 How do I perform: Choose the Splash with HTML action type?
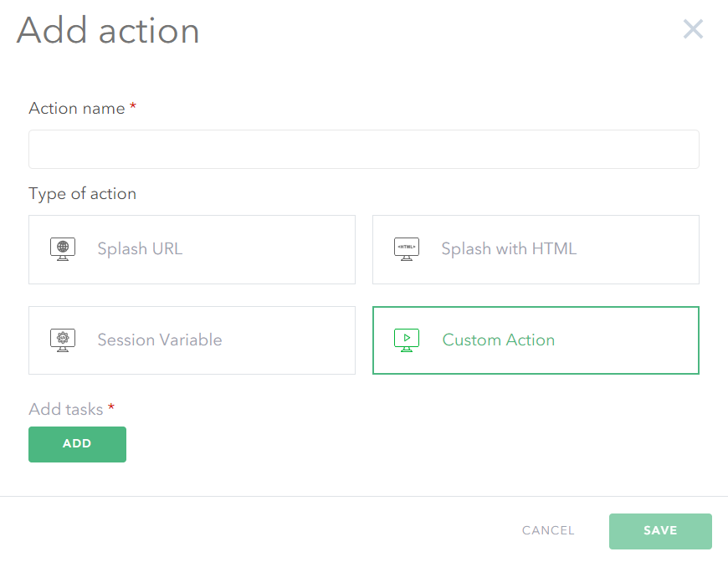click(536, 249)
